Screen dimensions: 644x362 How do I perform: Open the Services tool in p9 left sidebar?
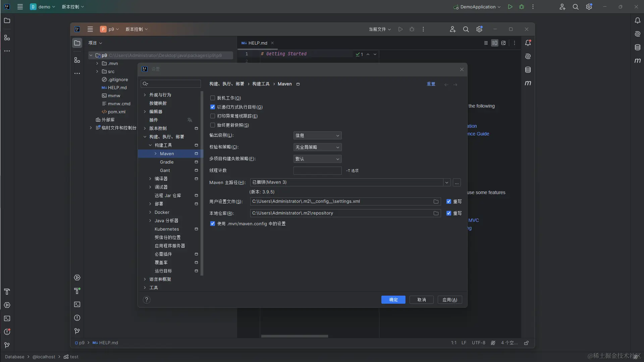[x=77, y=278]
